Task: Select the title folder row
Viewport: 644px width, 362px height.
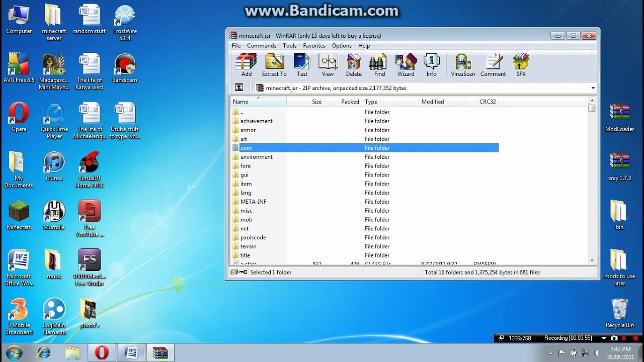Action: 365,255
